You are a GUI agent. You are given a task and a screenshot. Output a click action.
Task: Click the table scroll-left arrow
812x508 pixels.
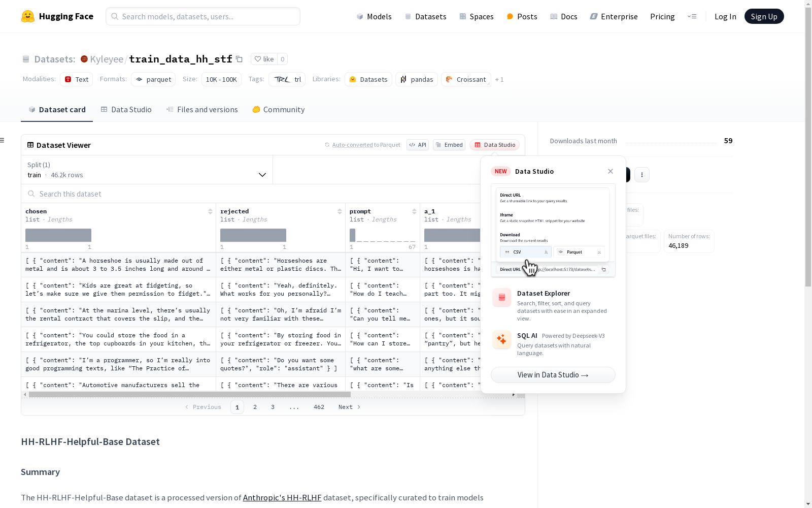(x=25, y=394)
